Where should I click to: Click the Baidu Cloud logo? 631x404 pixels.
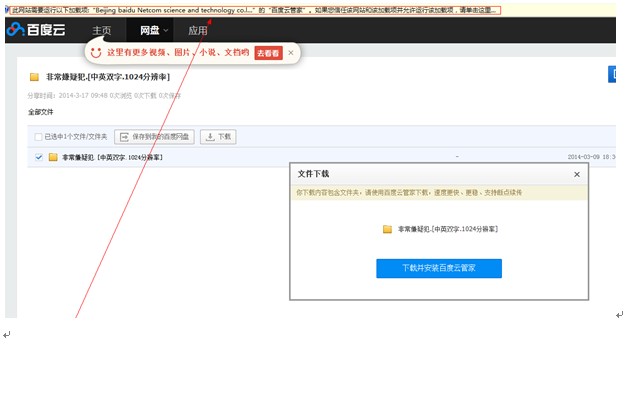[x=36, y=29]
